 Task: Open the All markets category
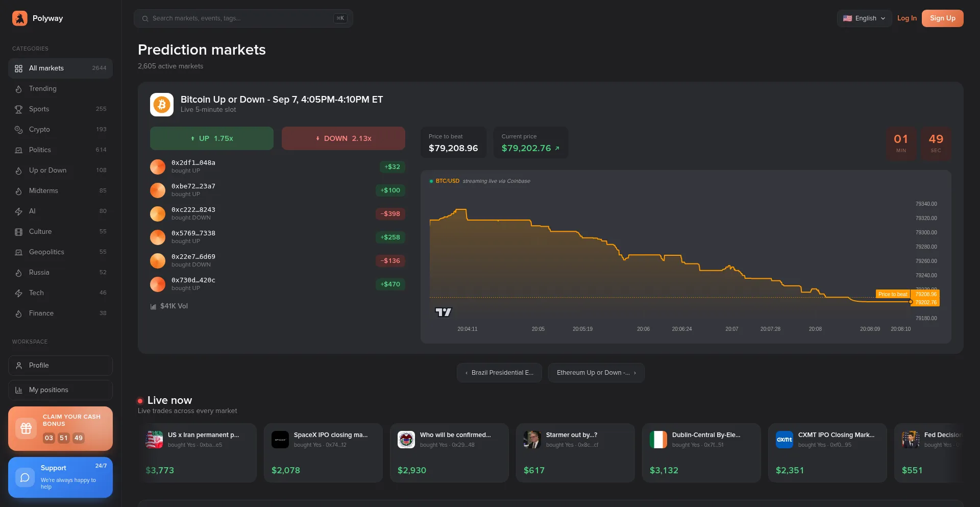(x=60, y=68)
